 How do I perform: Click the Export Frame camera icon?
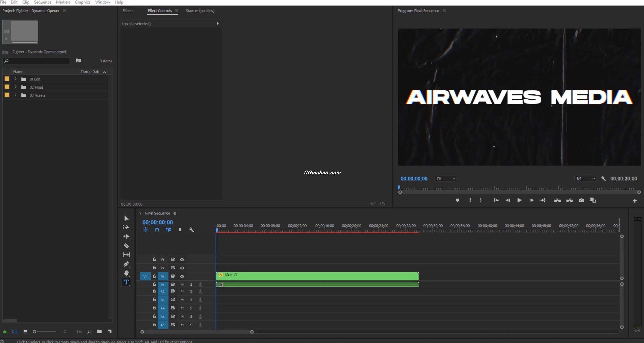point(581,200)
